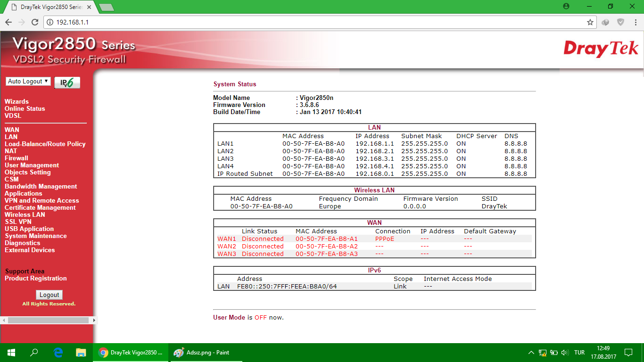The width and height of the screenshot is (644, 362).
Task: Open the Product Registration link
Action: point(36,278)
